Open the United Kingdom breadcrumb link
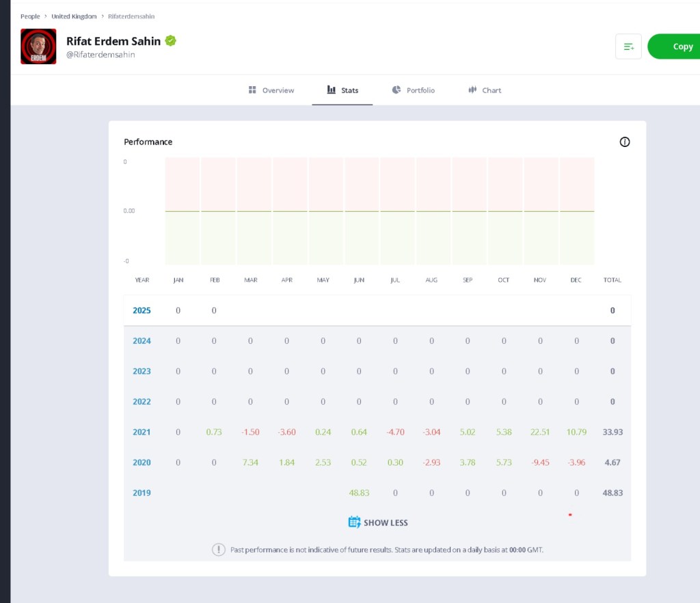This screenshot has height=603, width=700. 74,16
